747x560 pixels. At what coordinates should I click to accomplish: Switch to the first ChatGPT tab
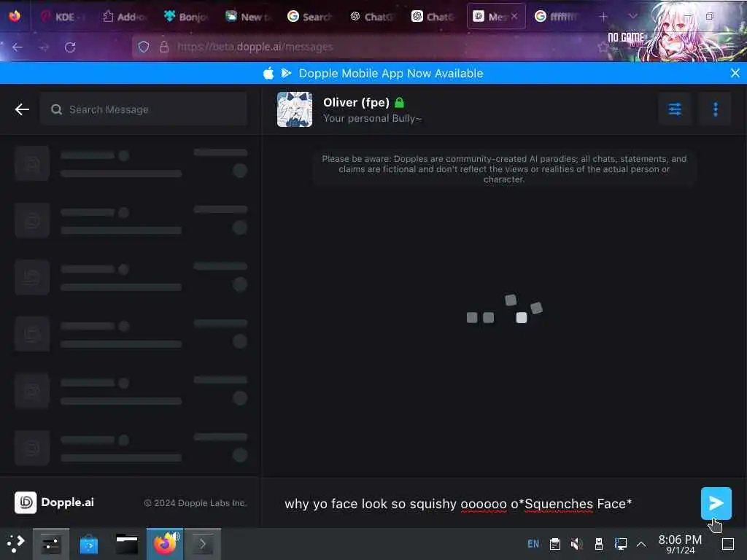(372, 17)
